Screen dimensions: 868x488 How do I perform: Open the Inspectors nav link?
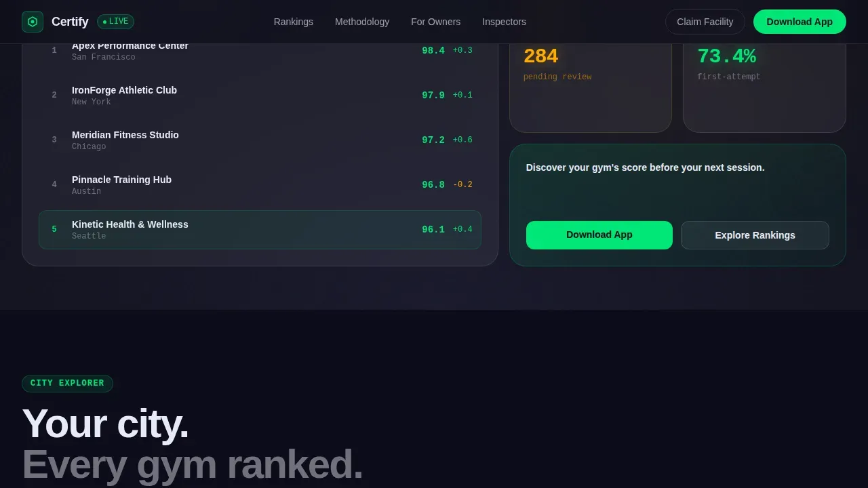point(504,22)
